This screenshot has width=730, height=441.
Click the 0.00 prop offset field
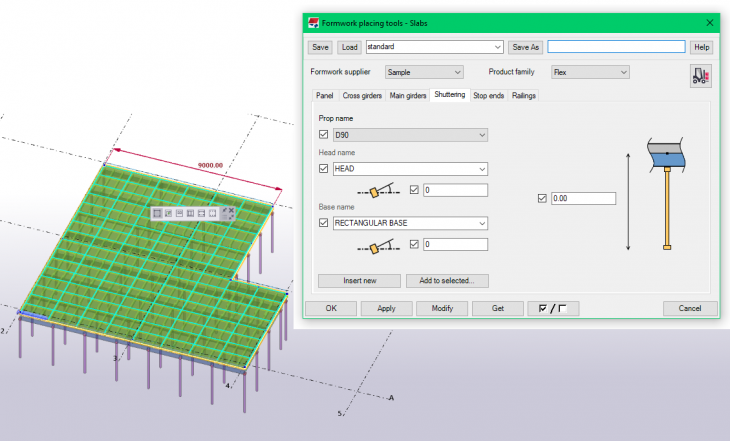(583, 198)
